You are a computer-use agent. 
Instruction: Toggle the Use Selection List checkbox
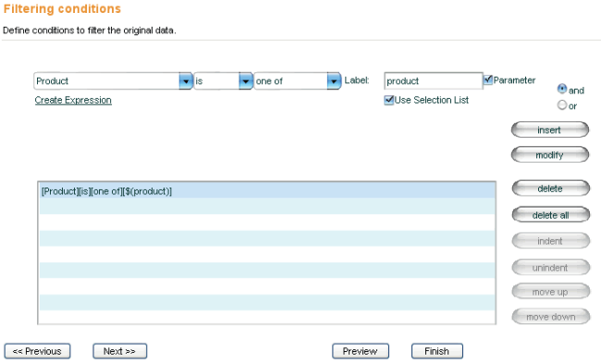(388, 100)
